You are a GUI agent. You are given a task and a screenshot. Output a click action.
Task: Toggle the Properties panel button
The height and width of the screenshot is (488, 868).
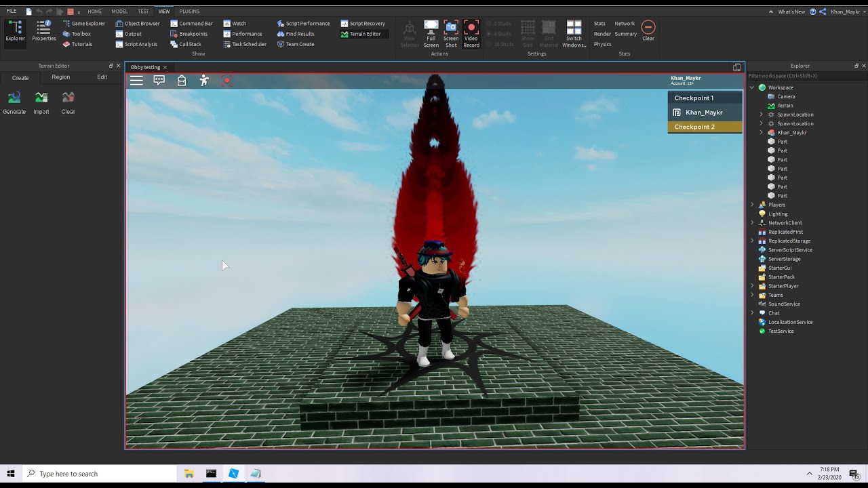[x=44, y=31]
